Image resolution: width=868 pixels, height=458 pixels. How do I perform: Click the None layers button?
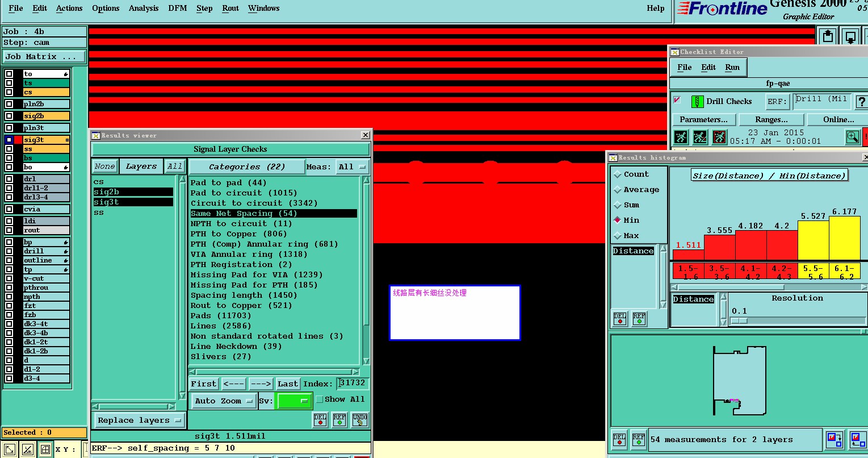tap(105, 166)
